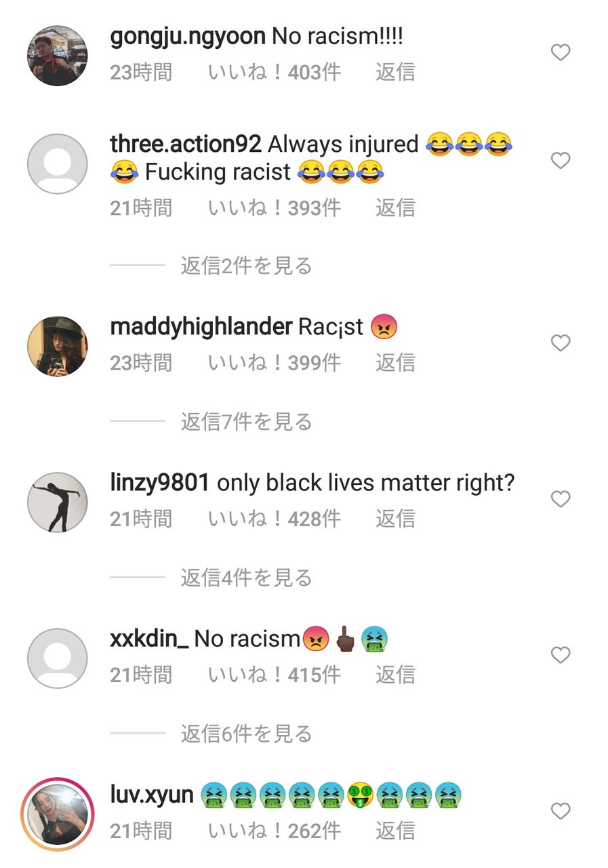
Task: Open maddyhighlander's avatar photo
Action: click(x=57, y=347)
